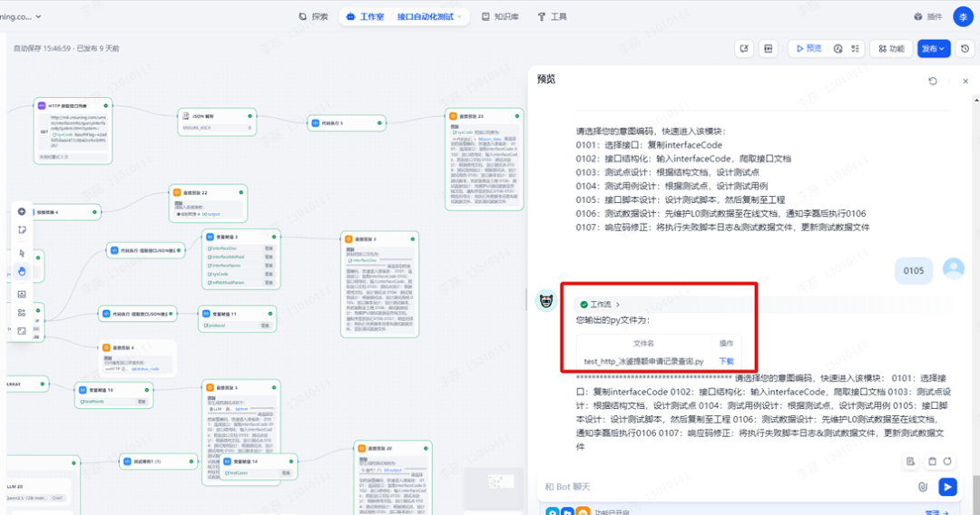The image size is (980, 515).
Task: Click the 变量赋值 3 node icon
Action: click(210, 238)
